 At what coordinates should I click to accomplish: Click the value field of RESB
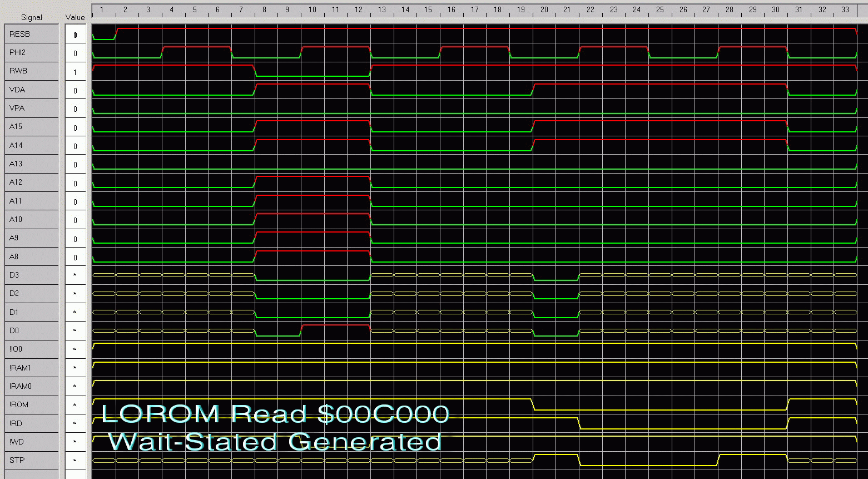point(75,35)
